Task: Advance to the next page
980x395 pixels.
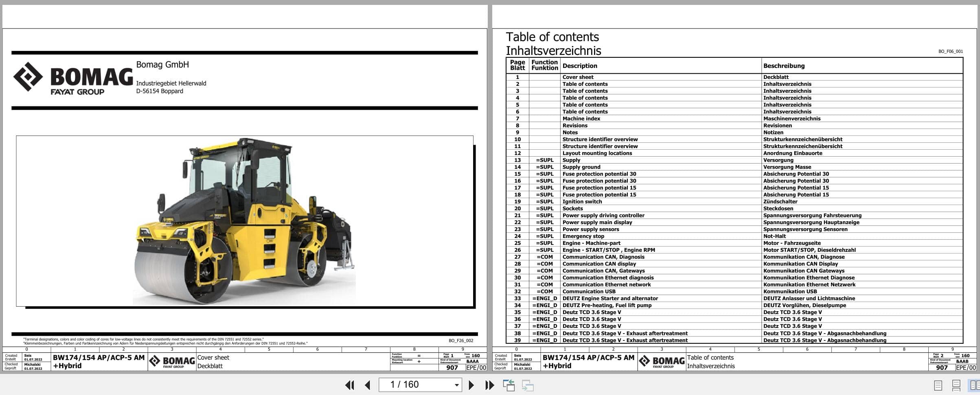Action: [471, 385]
